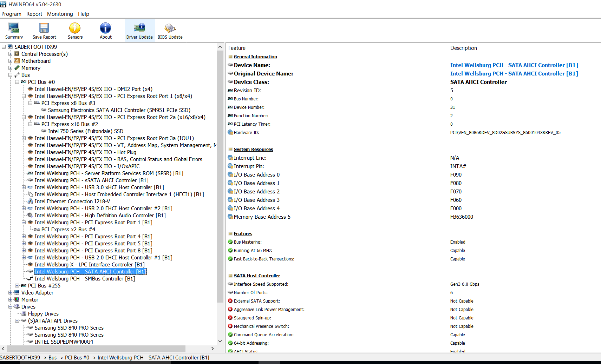Expand the Memory node

[x=10, y=68]
